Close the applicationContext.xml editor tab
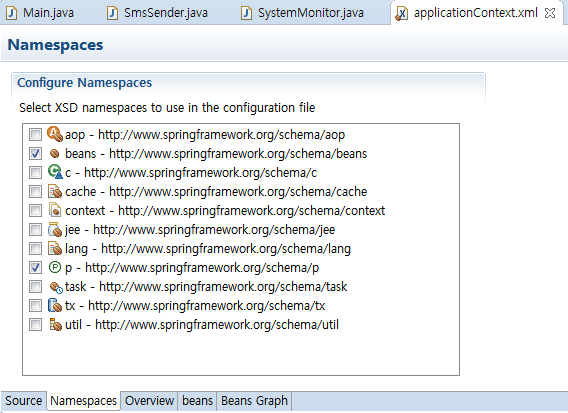Screen dimensions: 568x413 pyautogui.click(x=550, y=13)
